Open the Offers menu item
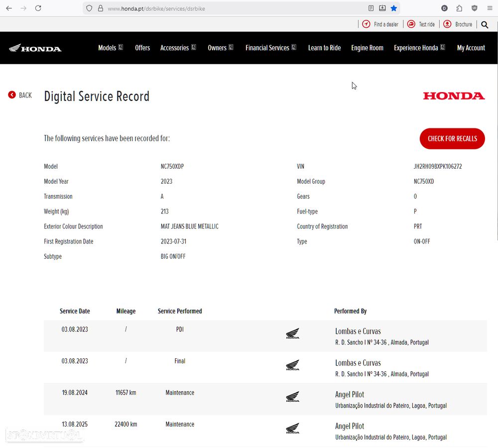498x448 pixels. (142, 48)
